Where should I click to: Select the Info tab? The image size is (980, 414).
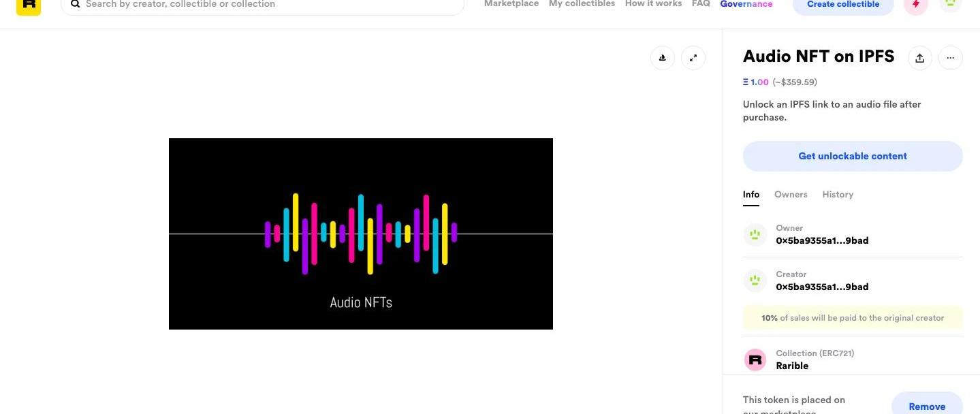pos(750,194)
